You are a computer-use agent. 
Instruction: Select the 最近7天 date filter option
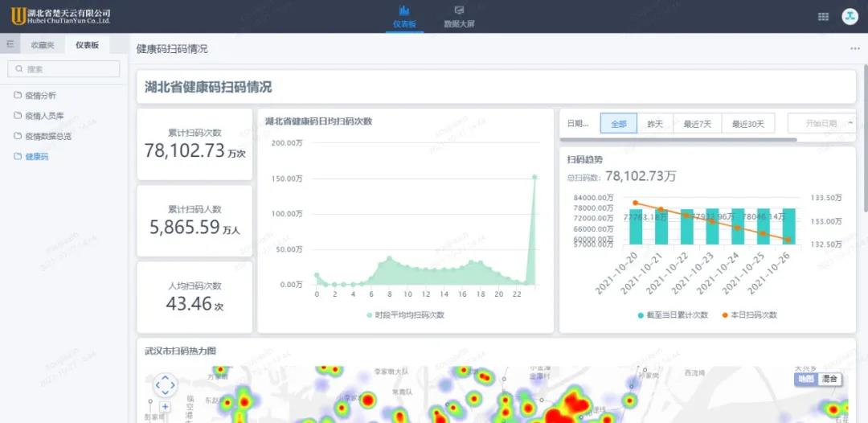click(697, 124)
